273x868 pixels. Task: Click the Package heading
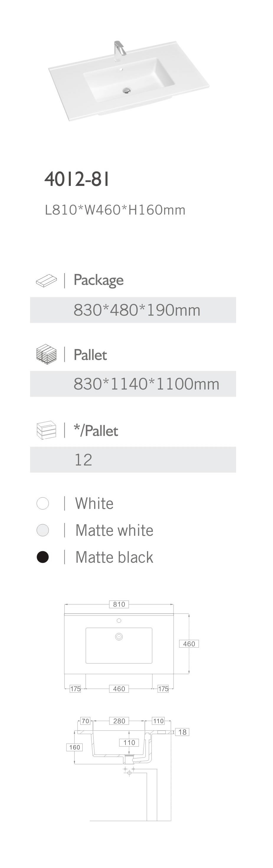[x=99, y=280]
